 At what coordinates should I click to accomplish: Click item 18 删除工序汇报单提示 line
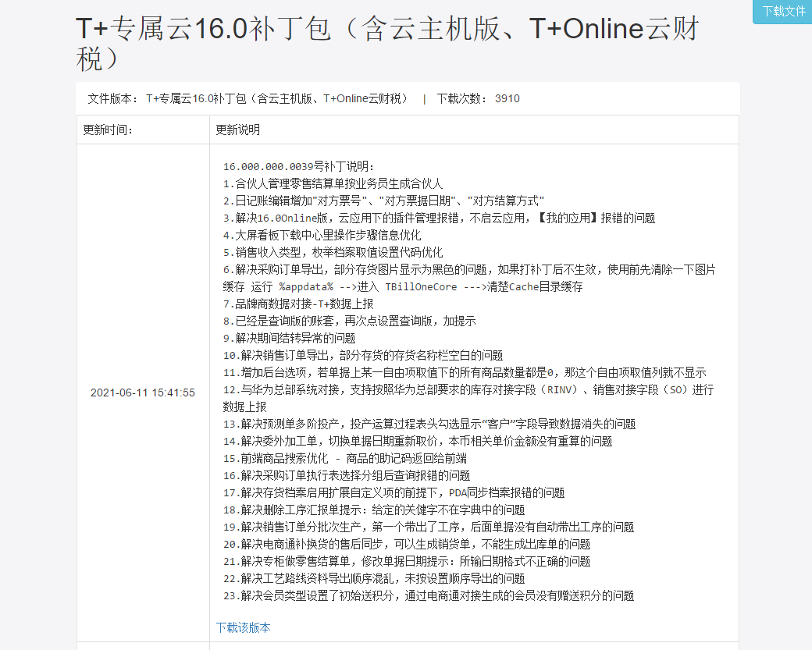point(375,509)
